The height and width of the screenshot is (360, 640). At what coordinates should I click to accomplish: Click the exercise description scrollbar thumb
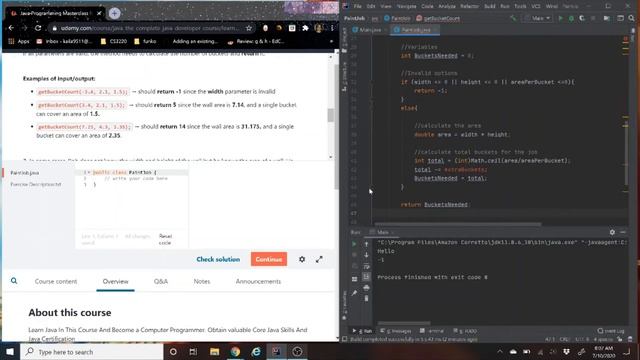(331, 115)
